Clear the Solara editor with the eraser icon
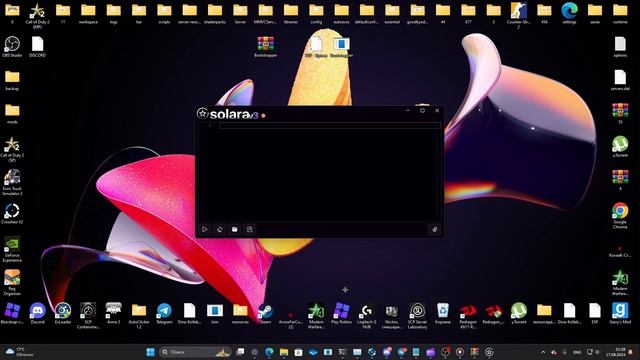 (x=220, y=229)
